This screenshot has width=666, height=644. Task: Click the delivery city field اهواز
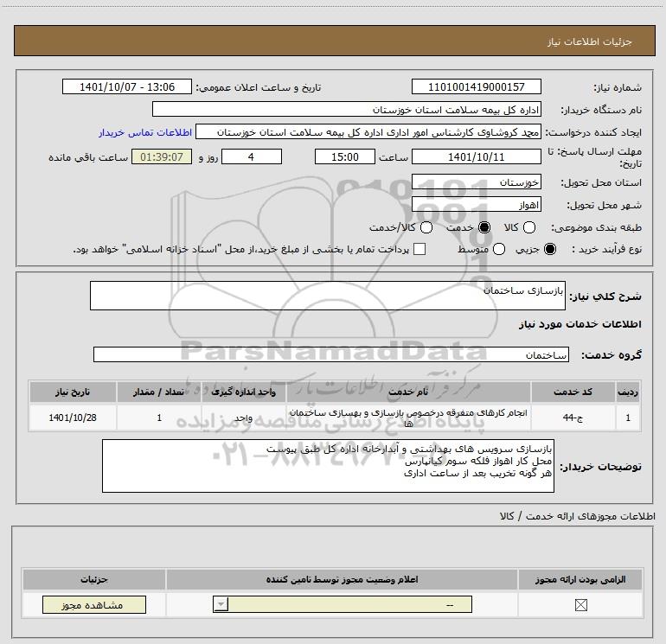tap(476, 205)
